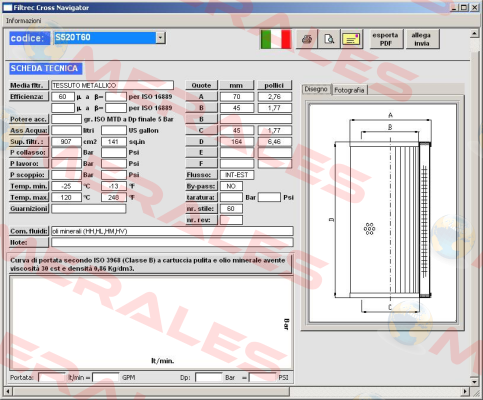483x400 pixels.
Task: Click the Quote D pollici field showing 6,46
Action: click(275, 142)
